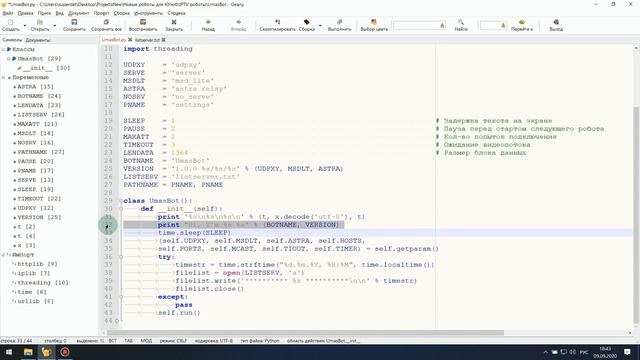
Task: Open the Windows Start menu
Action: coord(9,352)
